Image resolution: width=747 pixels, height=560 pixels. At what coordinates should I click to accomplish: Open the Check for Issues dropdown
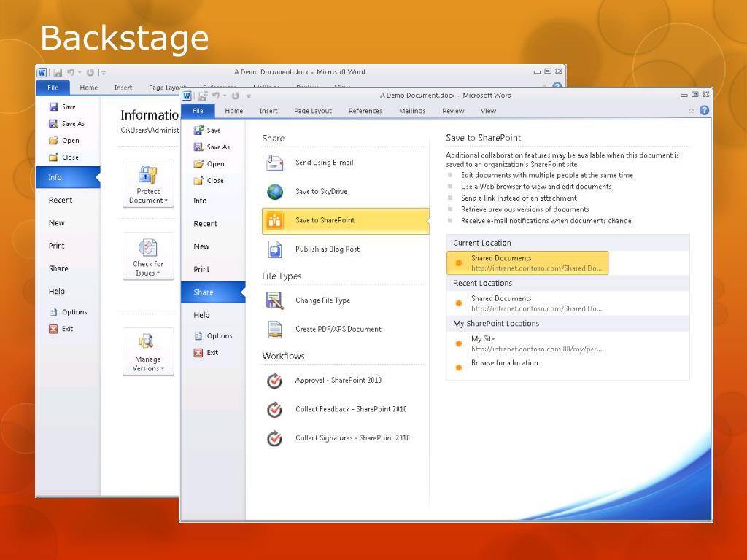148,256
